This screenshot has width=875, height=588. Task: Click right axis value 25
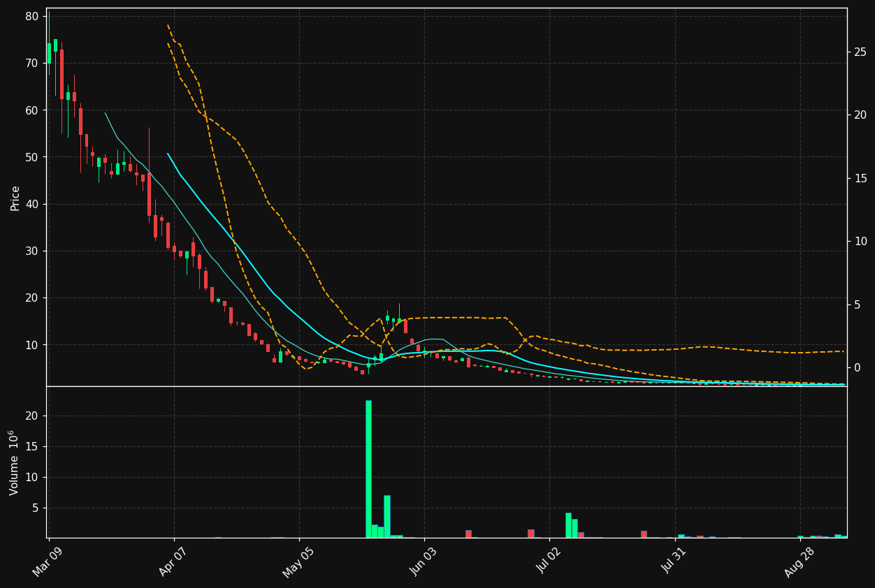(x=860, y=52)
